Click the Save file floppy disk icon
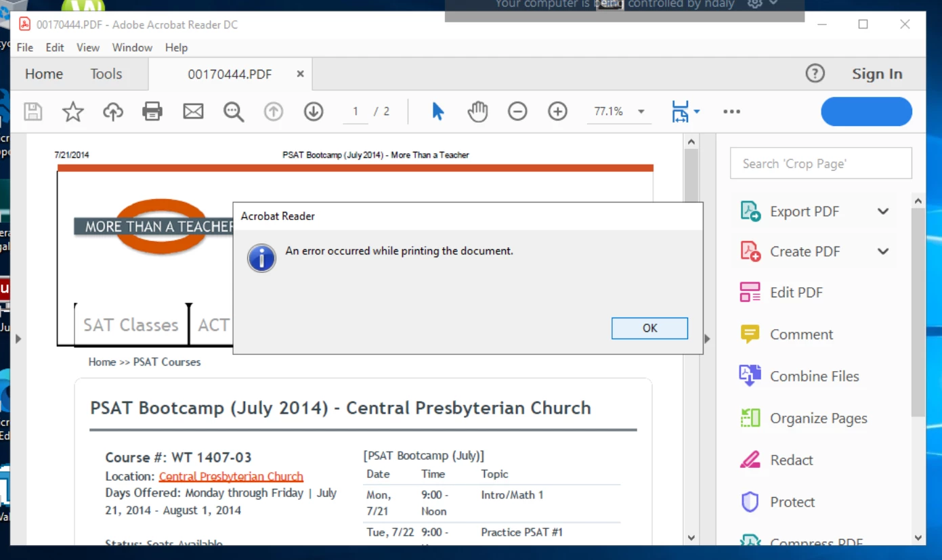 33,112
